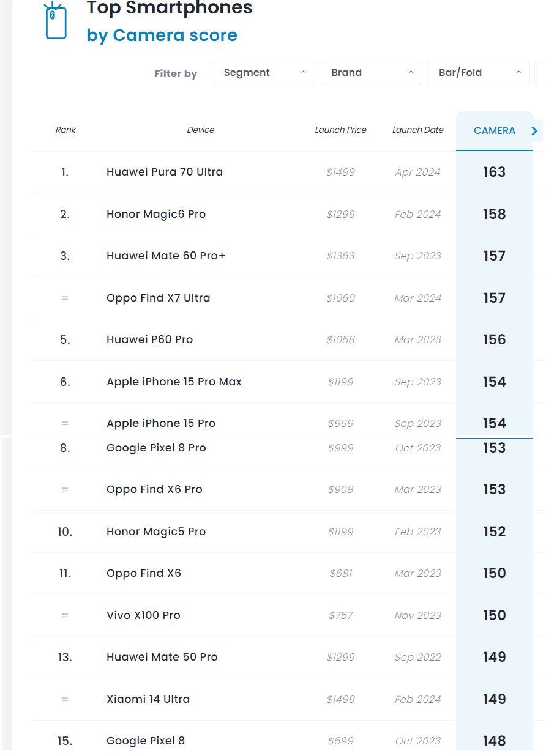Open Apple iPhone 15 Pro Max link
Viewport: 546px width, 756px height.
pos(174,382)
